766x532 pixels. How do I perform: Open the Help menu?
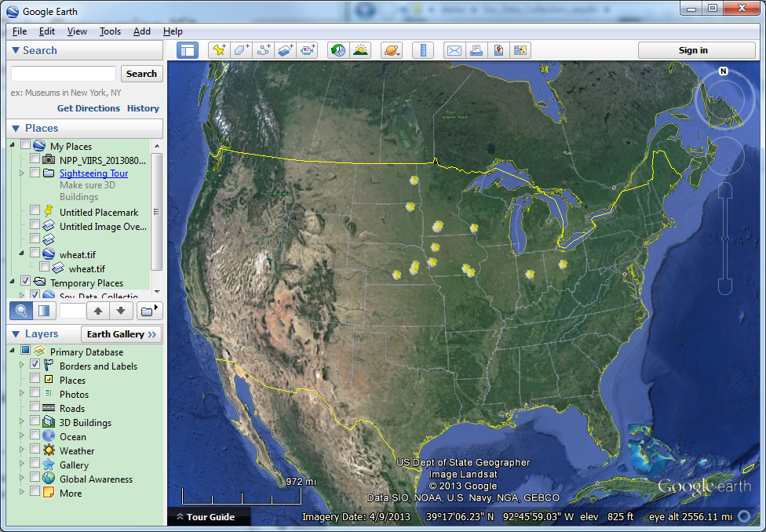click(x=173, y=31)
